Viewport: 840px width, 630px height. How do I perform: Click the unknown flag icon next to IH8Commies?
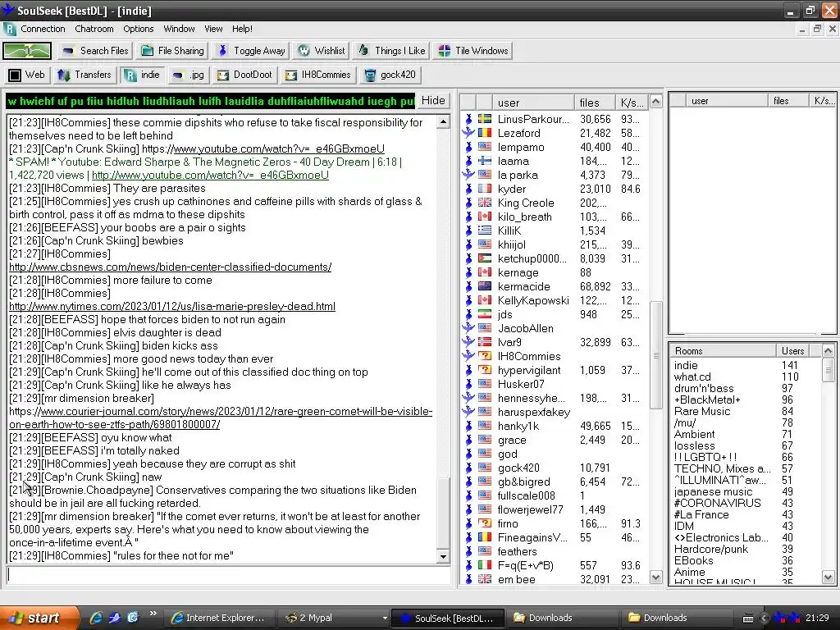pos(484,356)
